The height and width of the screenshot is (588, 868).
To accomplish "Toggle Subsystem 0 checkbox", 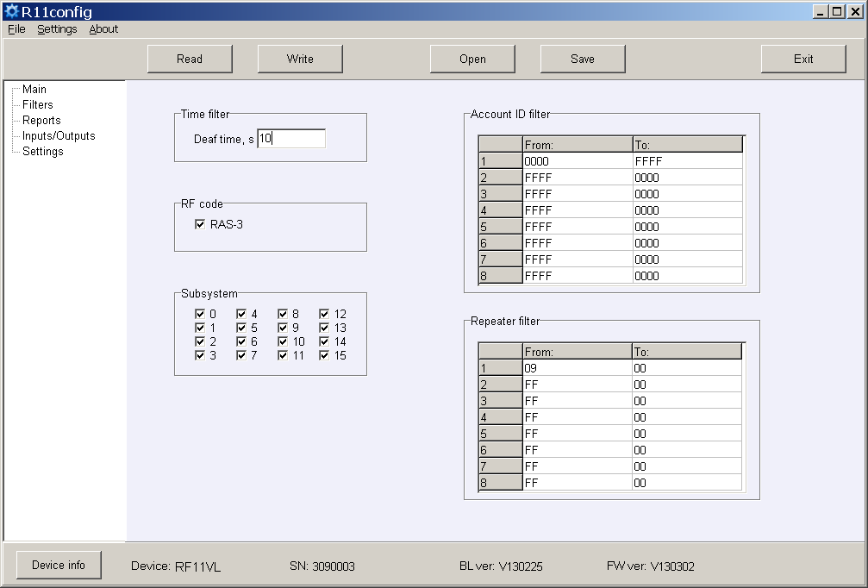I will [200, 314].
